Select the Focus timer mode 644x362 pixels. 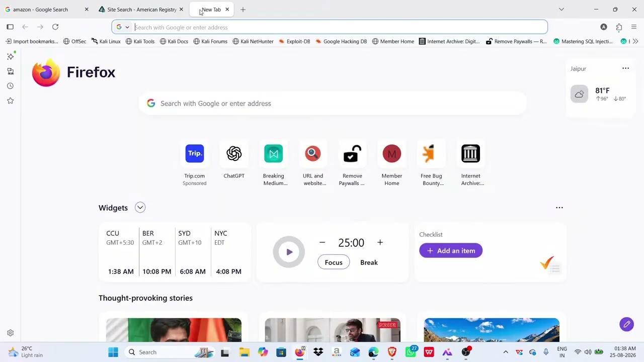pyautogui.click(x=334, y=262)
